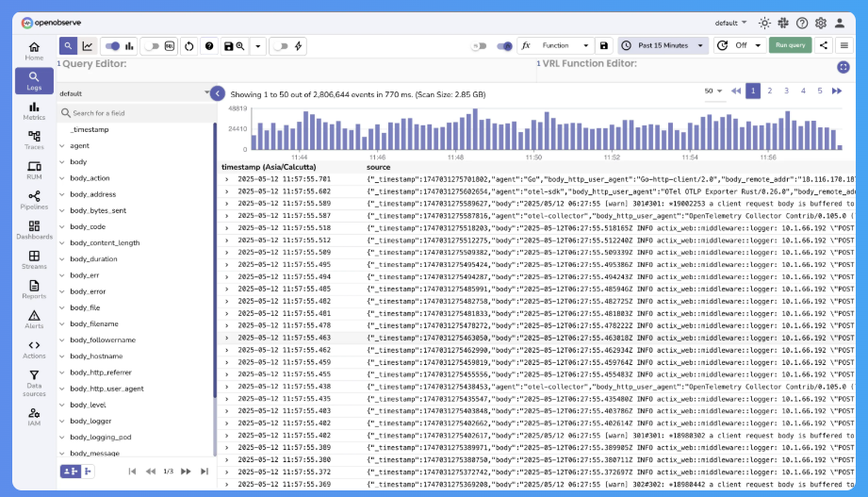Jump to next results pages arrow
The image size is (868, 497).
pos(837,91)
